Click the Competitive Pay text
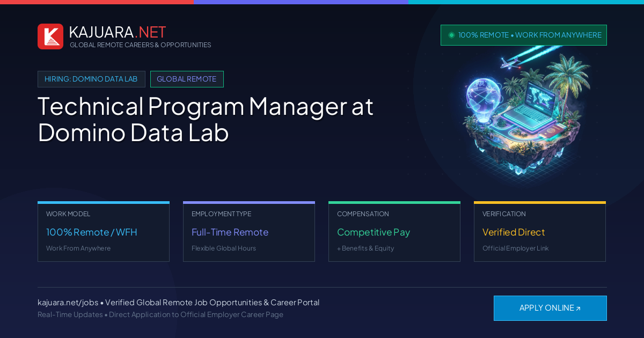The image size is (644, 338). (x=374, y=232)
